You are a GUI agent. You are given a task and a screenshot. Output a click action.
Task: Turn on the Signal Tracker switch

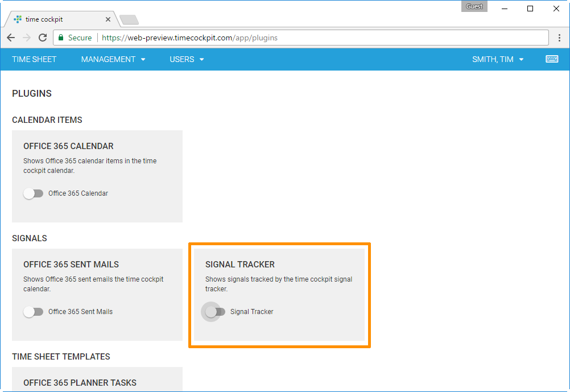pyautogui.click(x=215, y=312)
